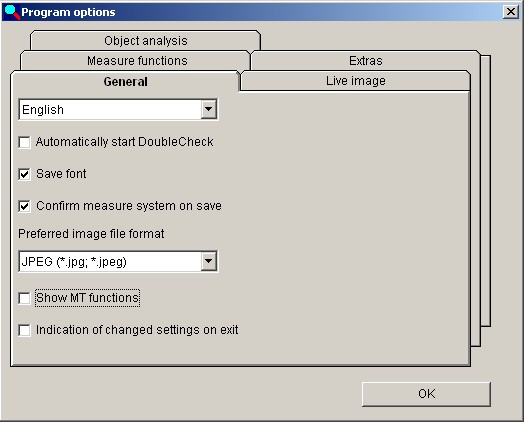Switch to the Extras tab

(366, 61)
